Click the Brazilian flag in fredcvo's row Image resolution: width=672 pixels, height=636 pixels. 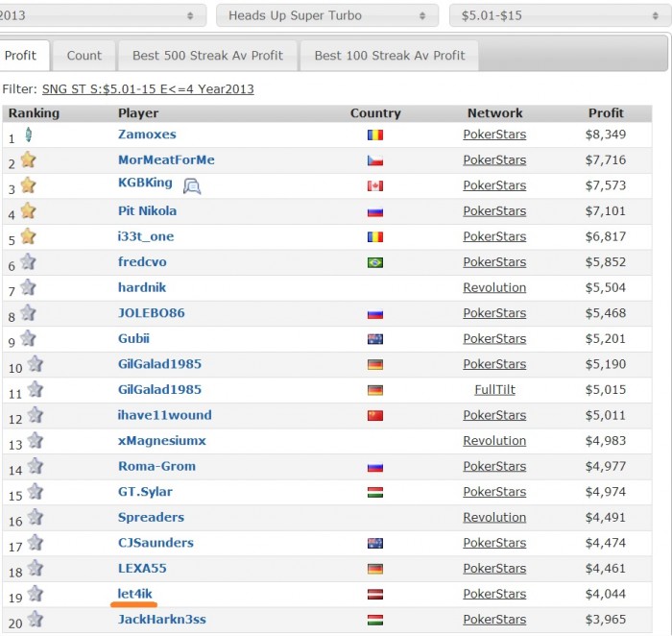coord(375,262)
